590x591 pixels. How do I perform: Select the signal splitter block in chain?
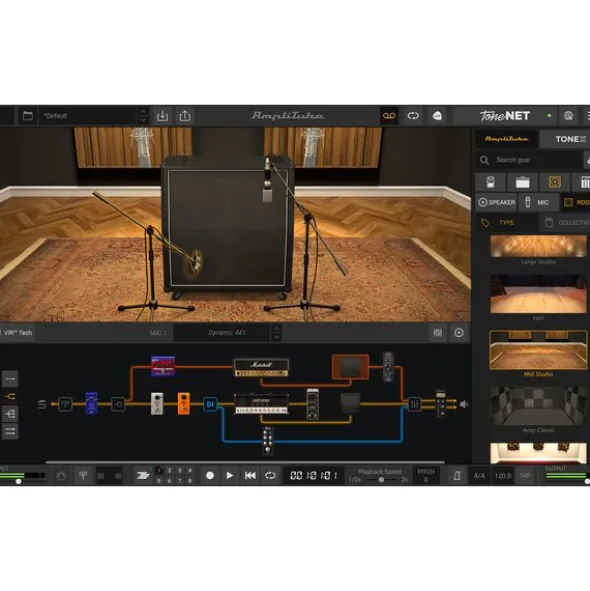118,404
